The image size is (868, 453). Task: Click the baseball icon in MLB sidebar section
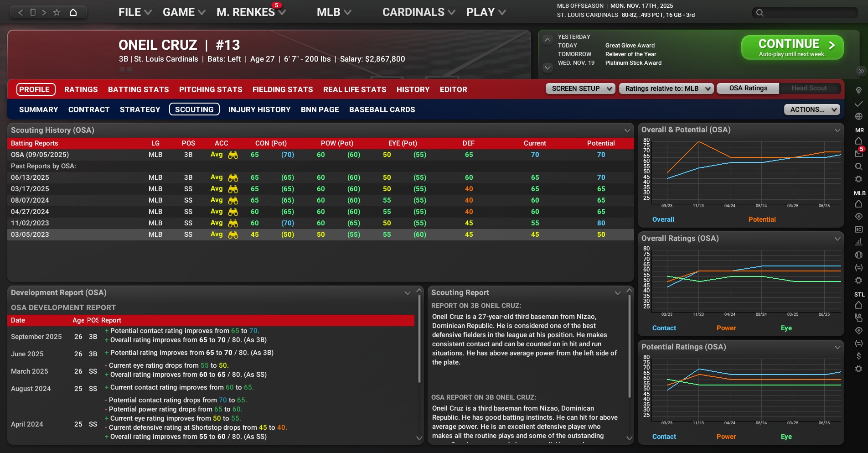coord(858,255)
